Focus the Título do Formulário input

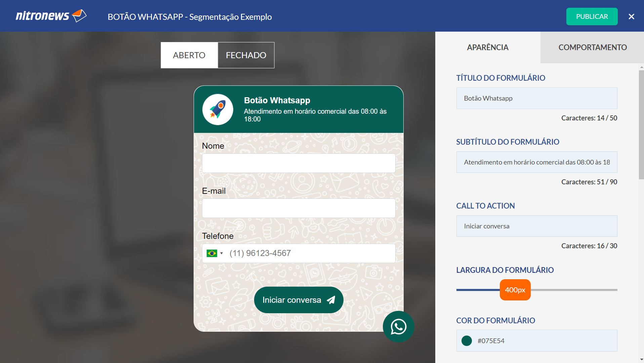[x=537, y=98]
